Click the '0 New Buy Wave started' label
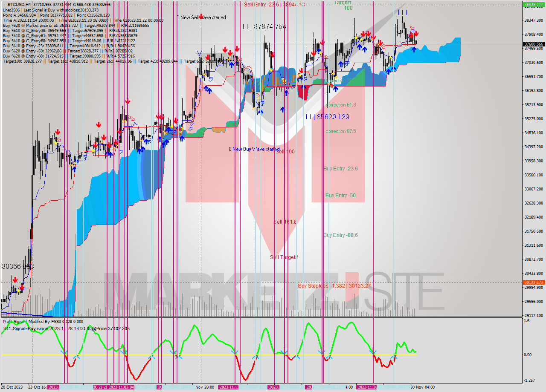Viewport: 546px width, 392px height. tap(254, 149)
